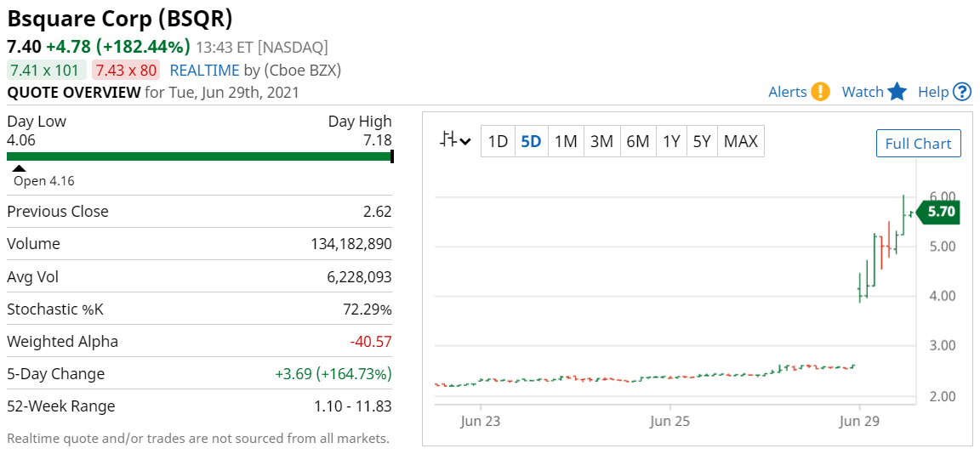Viewport: 980px width, 454px height.
Task: Click the Stochastic %K value 72.29%
Action: (366, 309)
